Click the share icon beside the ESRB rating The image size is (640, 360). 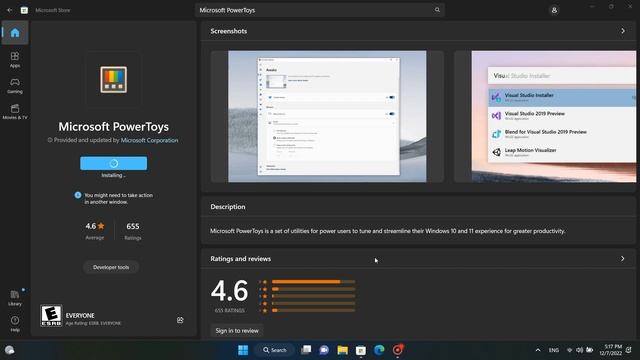click(180, 320)
